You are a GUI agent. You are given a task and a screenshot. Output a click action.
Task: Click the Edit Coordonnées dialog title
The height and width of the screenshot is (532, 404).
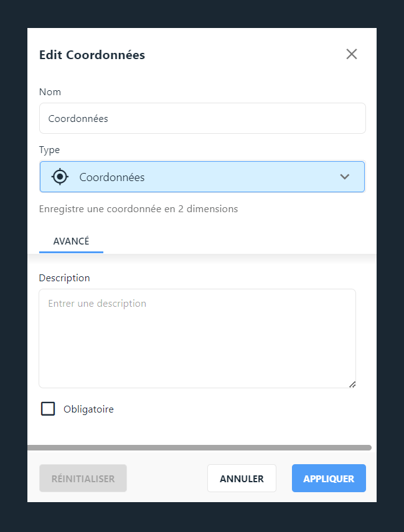point(92,55)
